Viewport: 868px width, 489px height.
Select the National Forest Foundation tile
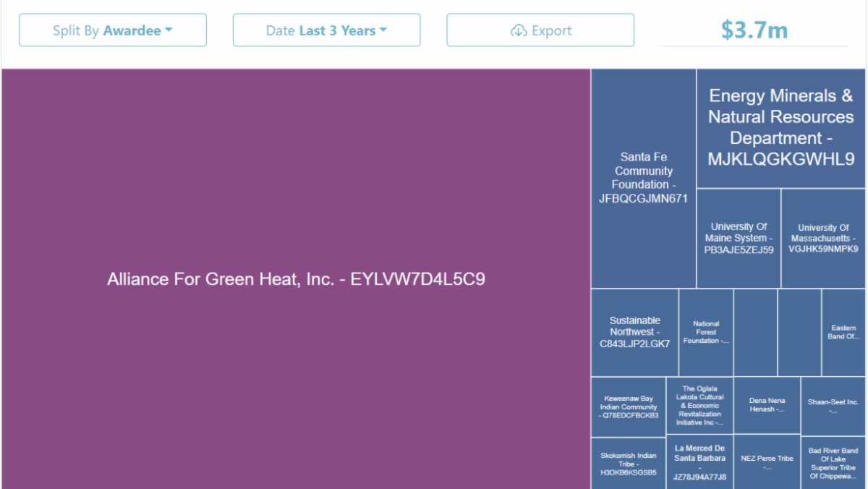pos(706,332)
